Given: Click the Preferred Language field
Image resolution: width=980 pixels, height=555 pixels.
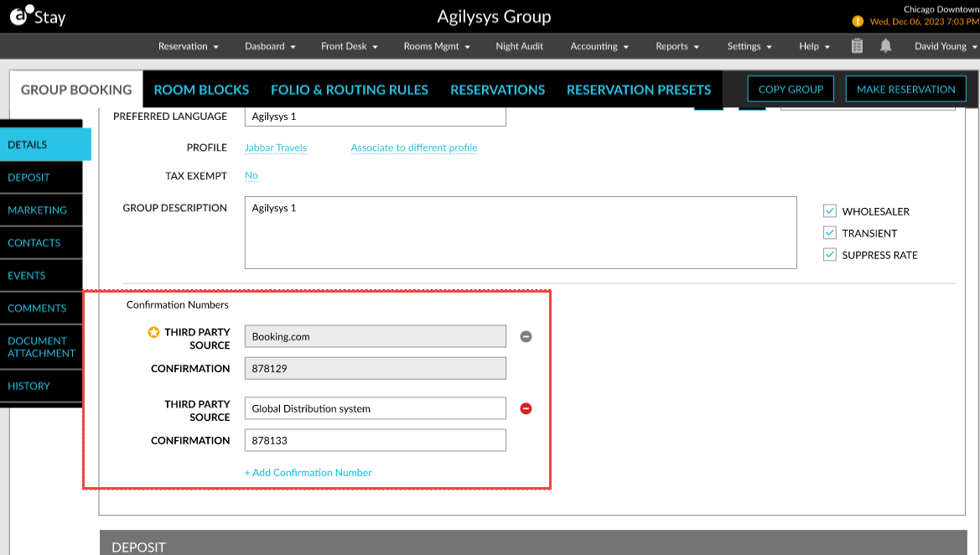Looking at the screenshot, I should point(375,117).
